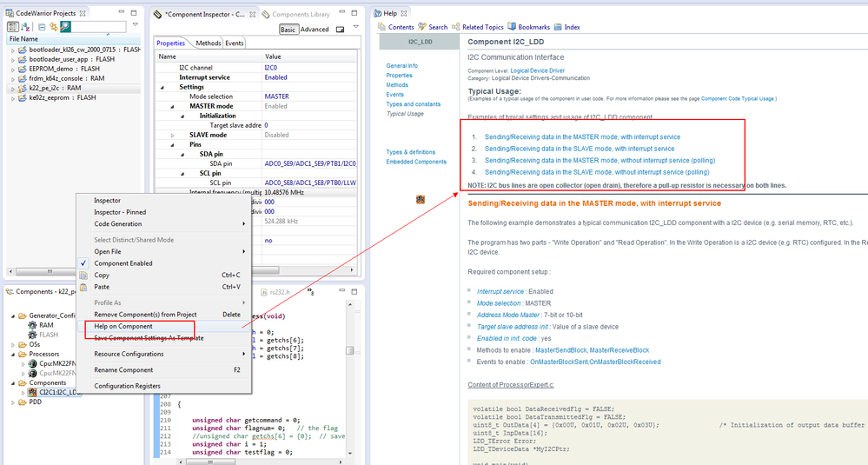Click the k22_pe_i2c project folder icon
The height and width of the screenshot is (465, 868).
pos(22,88)
